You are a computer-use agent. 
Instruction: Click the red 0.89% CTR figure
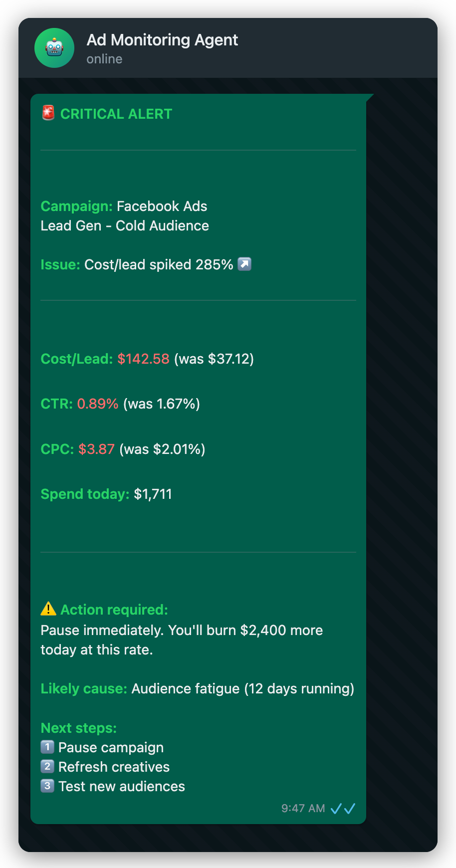[x=98, y=404]
